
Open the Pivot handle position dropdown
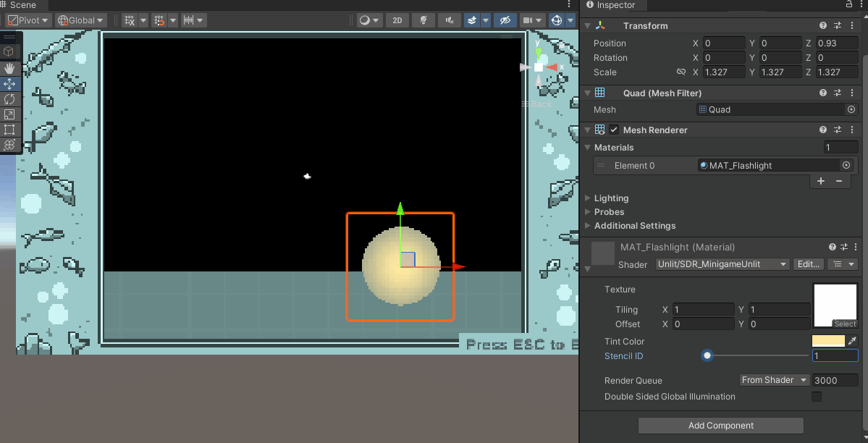click(29, 20)
